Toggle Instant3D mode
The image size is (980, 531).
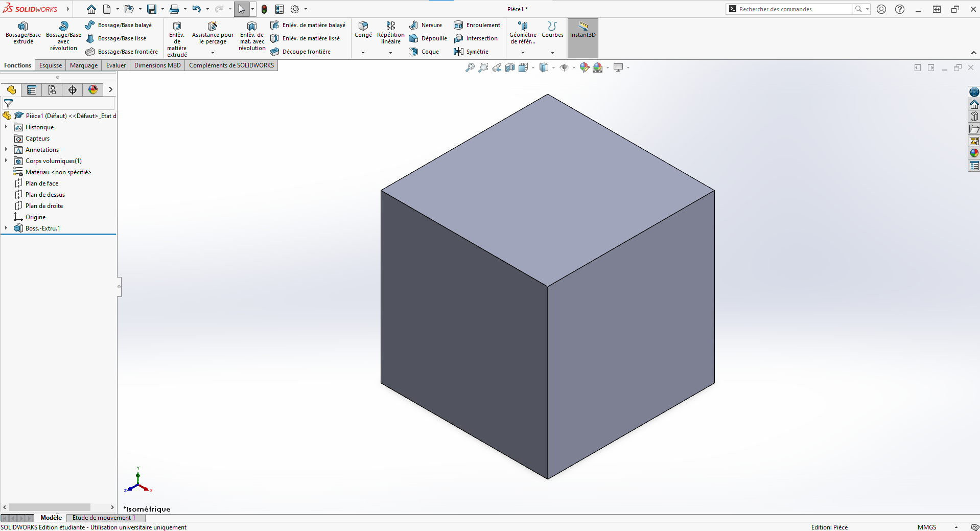coord(583,38)
